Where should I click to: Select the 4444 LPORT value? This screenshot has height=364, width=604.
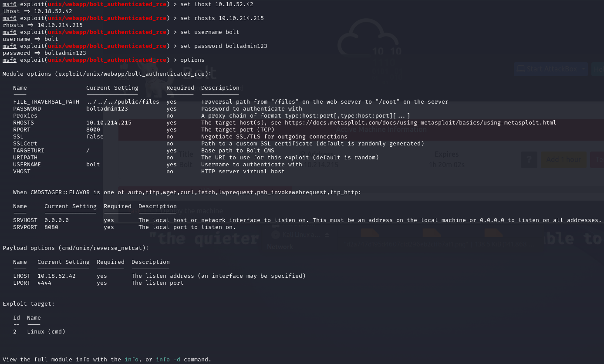pos(44,283)
